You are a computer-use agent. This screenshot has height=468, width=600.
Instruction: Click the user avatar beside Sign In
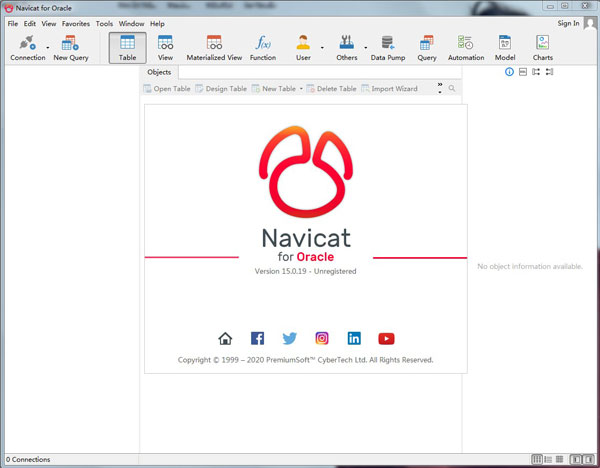pos(590,23)
